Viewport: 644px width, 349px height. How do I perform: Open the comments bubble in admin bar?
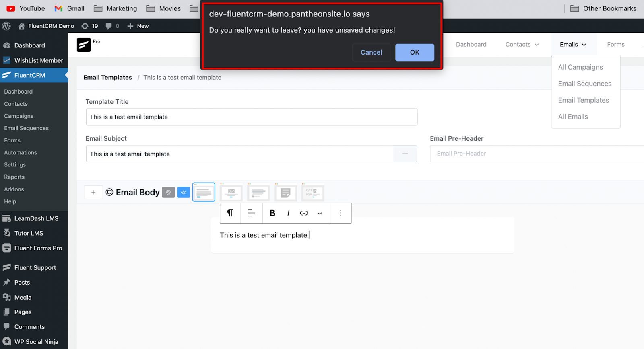112,26
